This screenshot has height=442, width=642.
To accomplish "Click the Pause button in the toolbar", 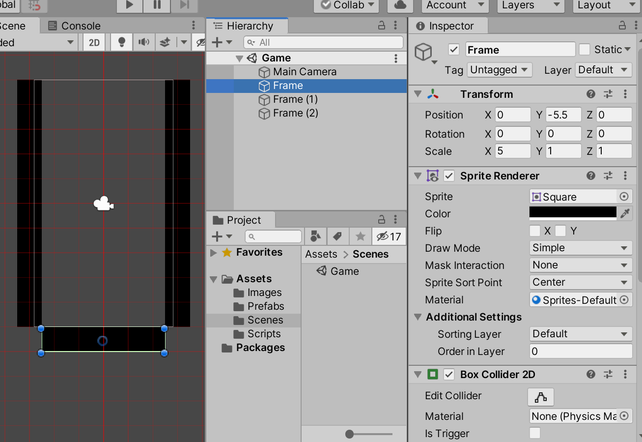I will pos(157,5).
